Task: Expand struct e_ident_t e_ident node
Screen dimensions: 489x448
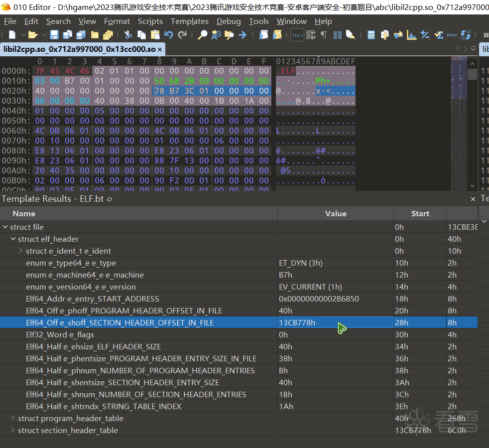Action: pyautogui.click(x=21, y=251)
